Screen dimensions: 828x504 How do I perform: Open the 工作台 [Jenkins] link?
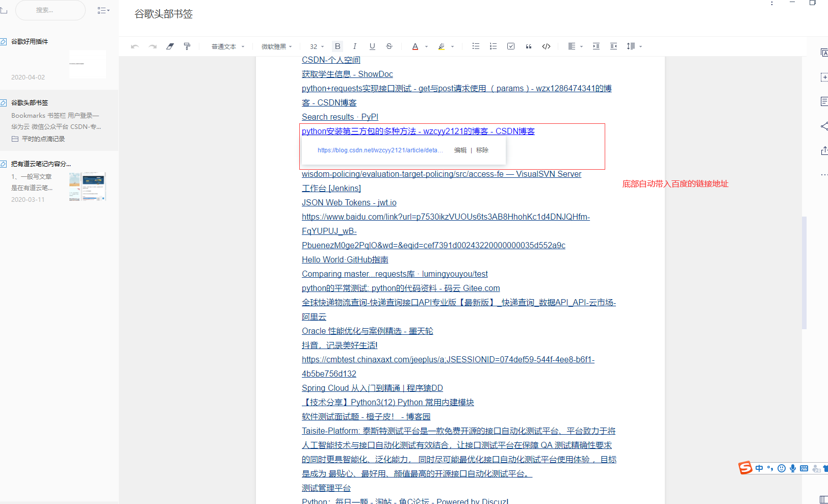point(331,188)
